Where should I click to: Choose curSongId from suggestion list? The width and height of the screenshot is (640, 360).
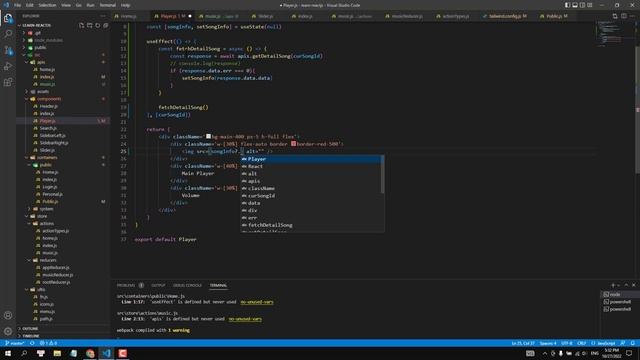pyautogui.click(x=261, y=196)
